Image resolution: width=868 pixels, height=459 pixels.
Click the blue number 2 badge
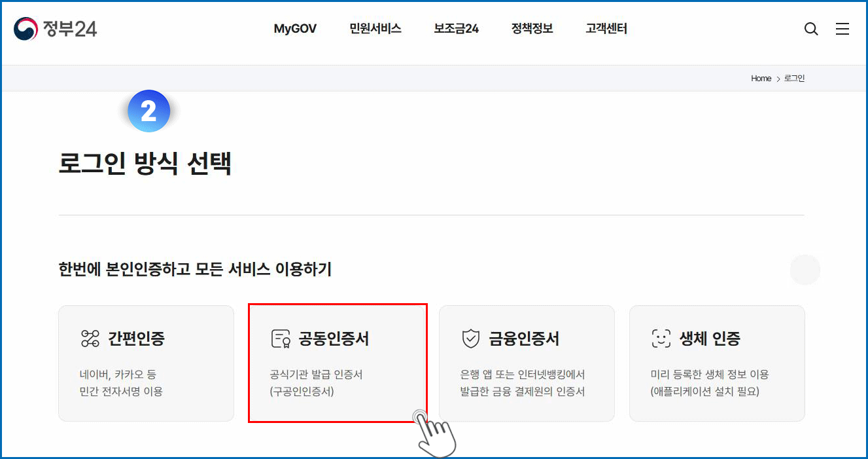(149, 111)
